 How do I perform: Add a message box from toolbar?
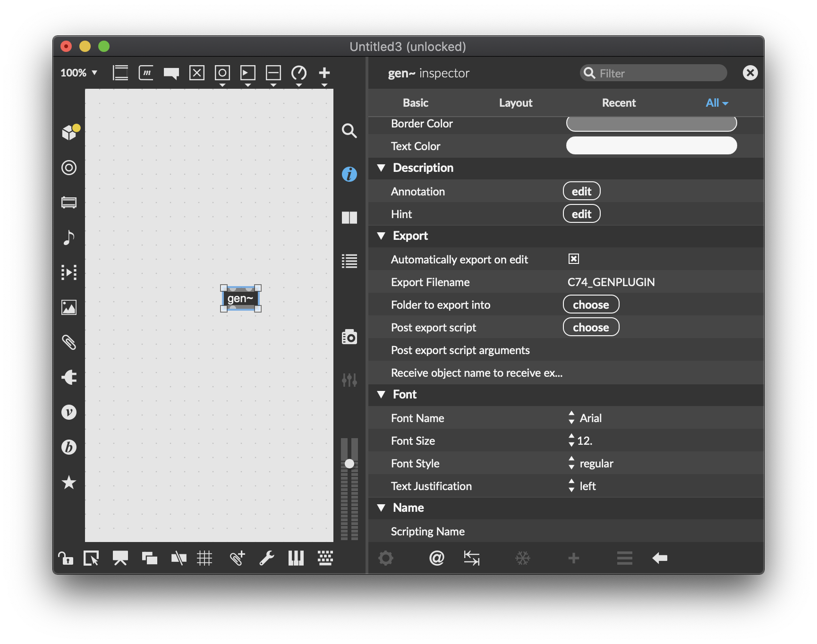click(146, 73)
